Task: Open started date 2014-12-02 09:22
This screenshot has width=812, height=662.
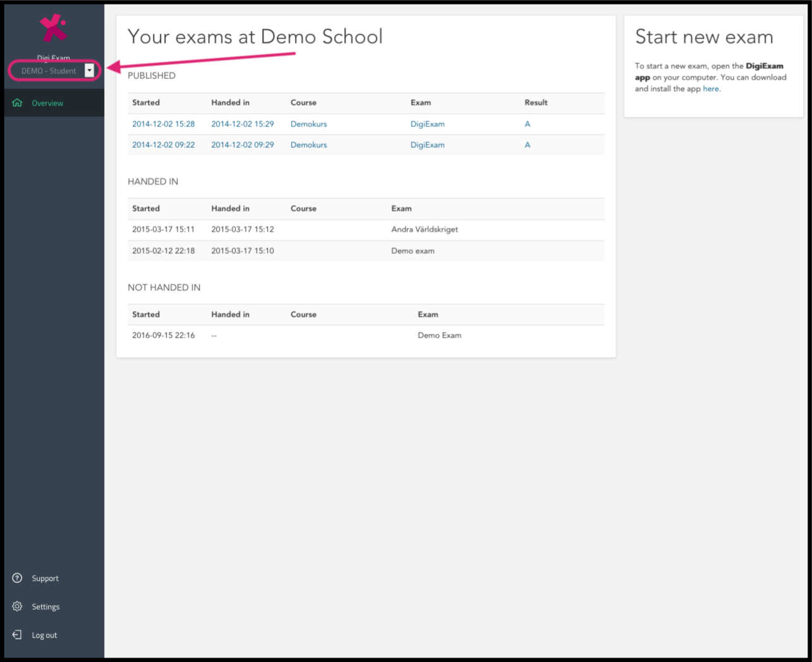Action: pos(163,145)
